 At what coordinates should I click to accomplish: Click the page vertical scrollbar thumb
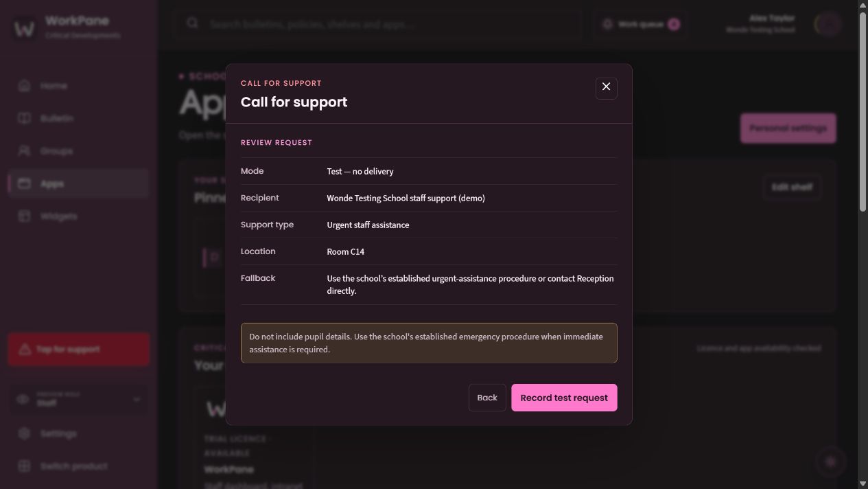click(x=863, y=111)
